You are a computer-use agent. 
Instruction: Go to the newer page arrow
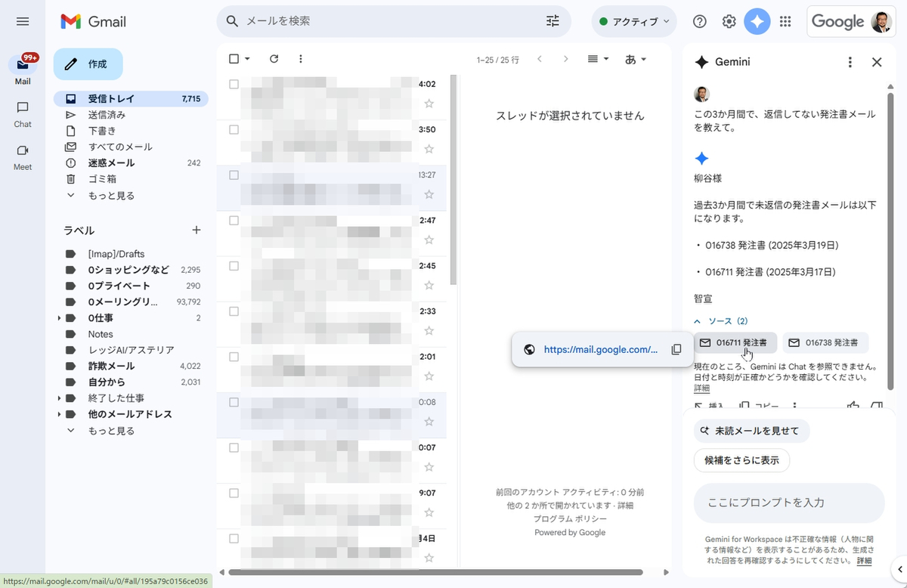tap(539, 59)
